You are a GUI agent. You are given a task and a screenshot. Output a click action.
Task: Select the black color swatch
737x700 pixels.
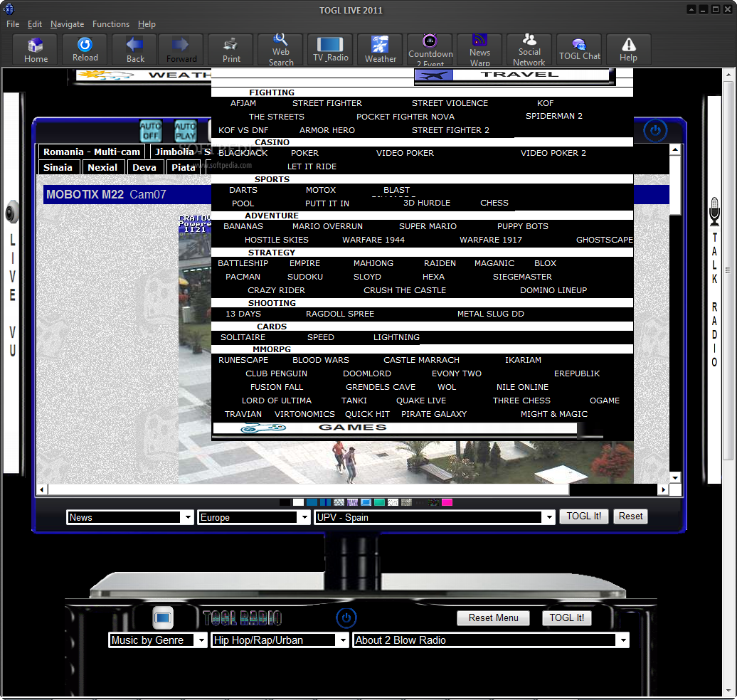click(x=285, y=502)
